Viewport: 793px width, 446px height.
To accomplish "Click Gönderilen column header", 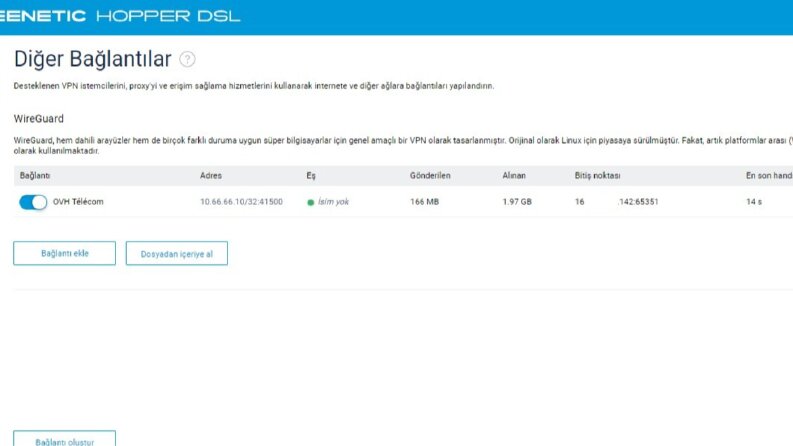I will [430, 175].
